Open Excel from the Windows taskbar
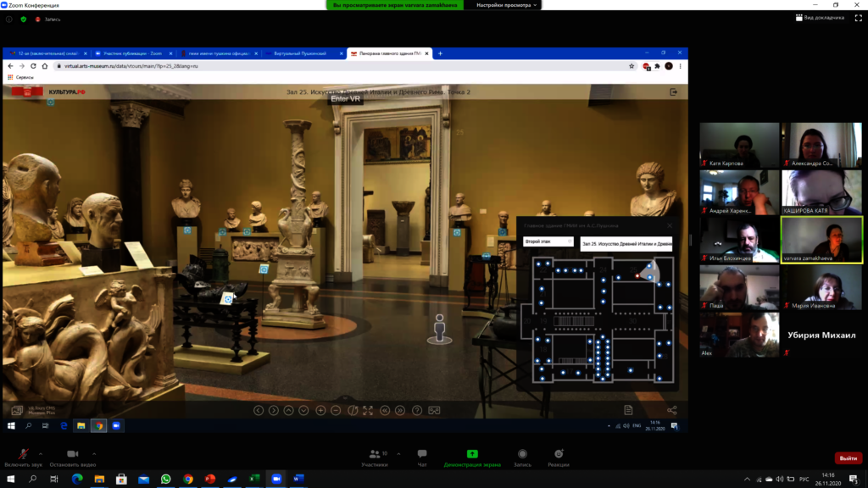This screenshot has width=868, height=488. pos(254,479)
